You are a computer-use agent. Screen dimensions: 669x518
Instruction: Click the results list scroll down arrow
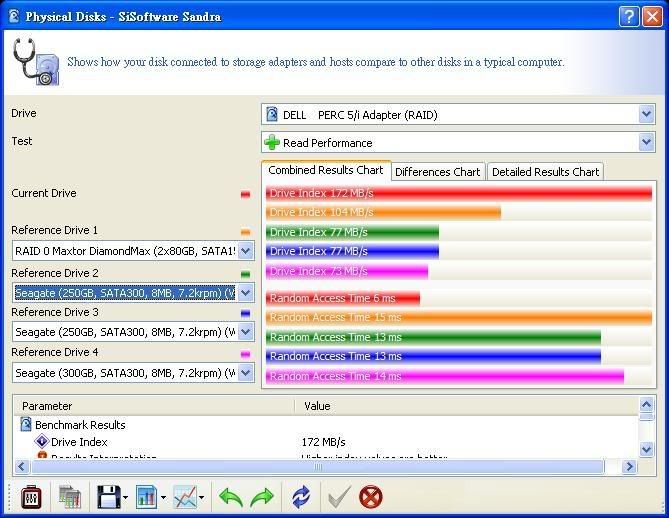646,449
